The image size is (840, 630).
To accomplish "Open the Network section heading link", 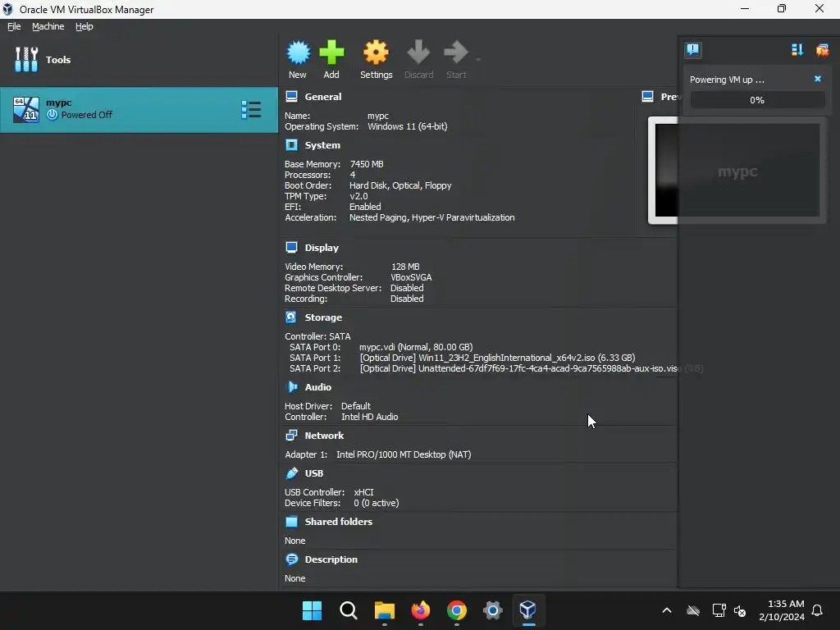I will click(x=324, y=436).
